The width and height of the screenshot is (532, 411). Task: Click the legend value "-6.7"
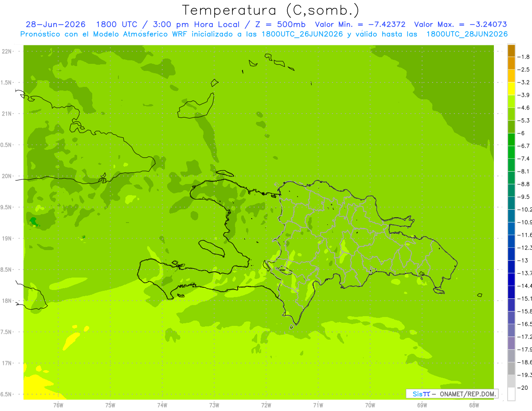[524, 146]
